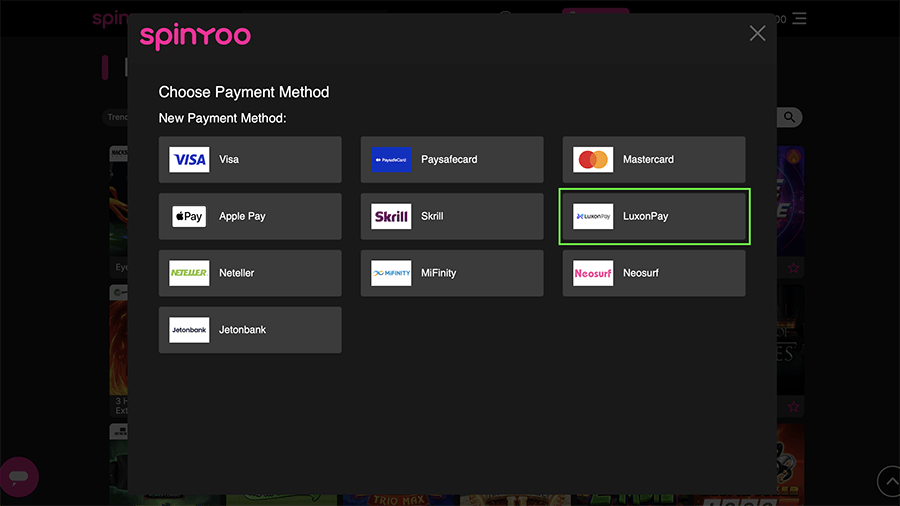
Task: Click the Neteller label text
Action: point(236,273)
